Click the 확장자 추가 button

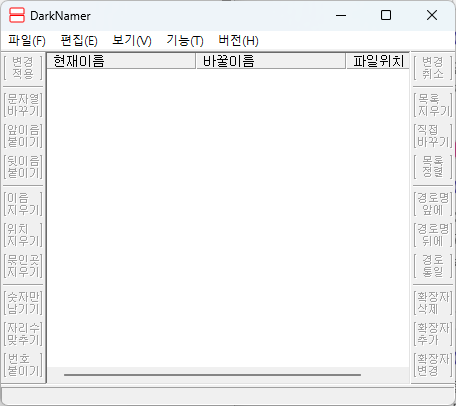pyautogui.click(x=433, y=334)
